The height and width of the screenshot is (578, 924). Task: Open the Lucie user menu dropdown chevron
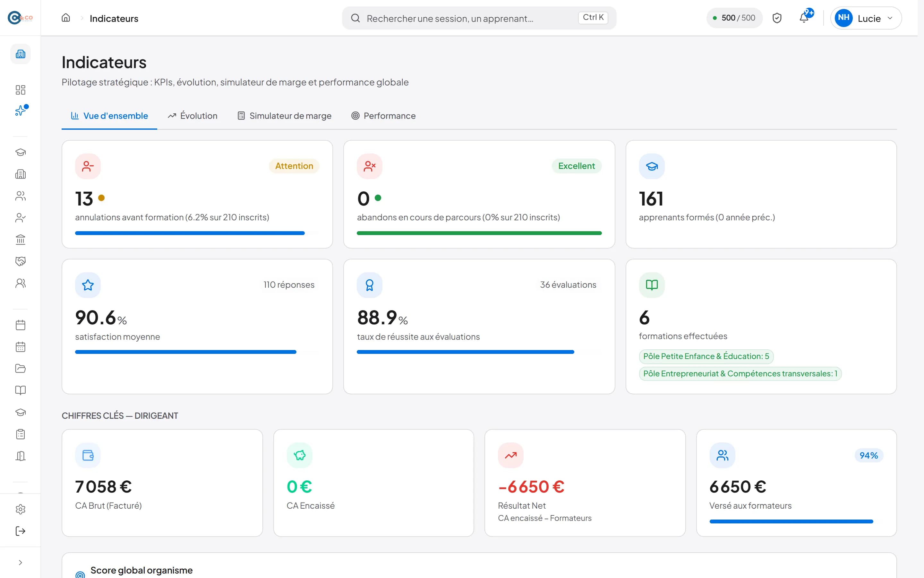point(890,18)
